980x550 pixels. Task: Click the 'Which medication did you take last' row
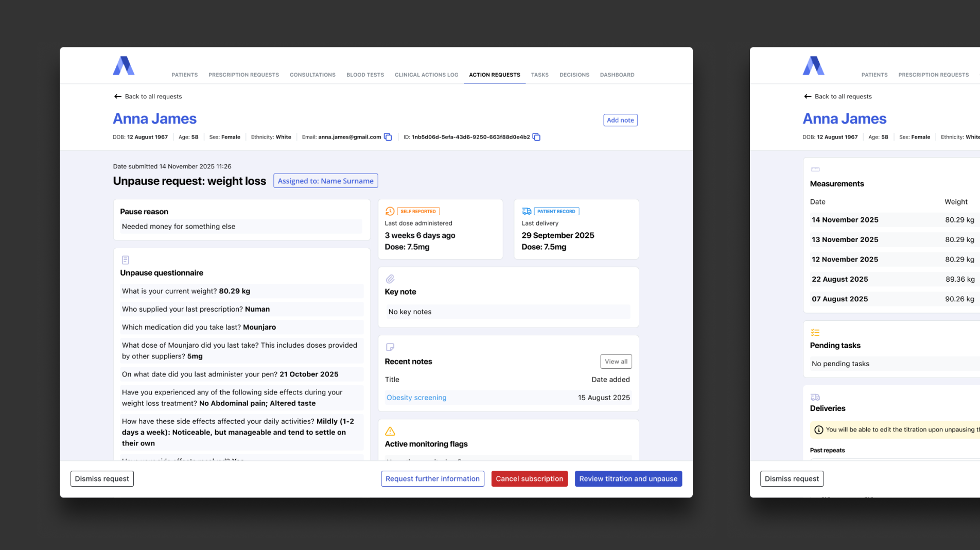click(x=241, y=327)
